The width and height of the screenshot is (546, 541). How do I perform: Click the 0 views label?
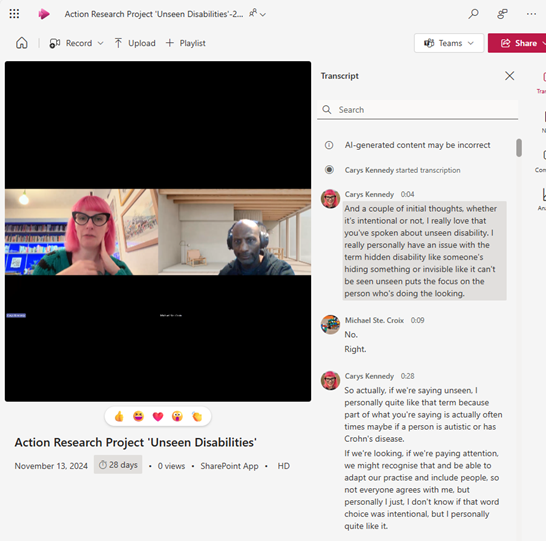(x=171, y=466)
